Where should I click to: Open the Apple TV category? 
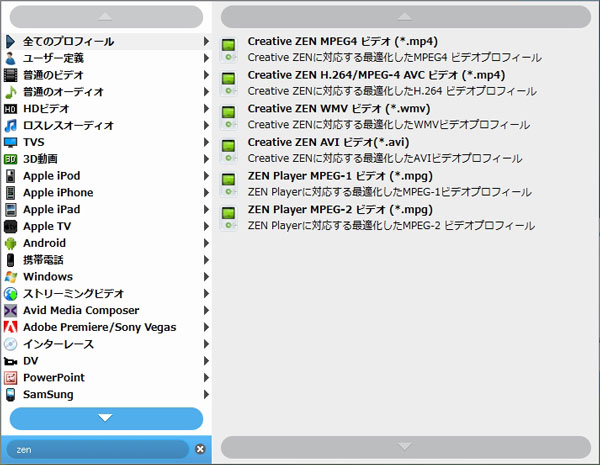107,226
